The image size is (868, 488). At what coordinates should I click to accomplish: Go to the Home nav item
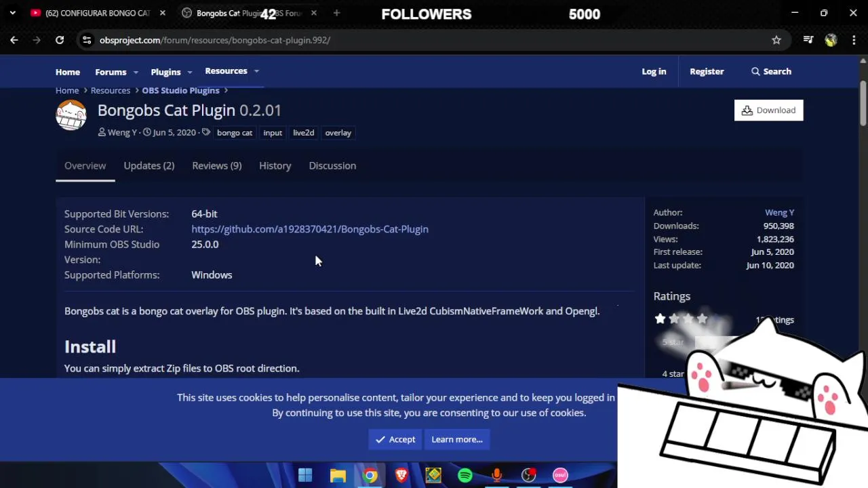pos(68,71)
